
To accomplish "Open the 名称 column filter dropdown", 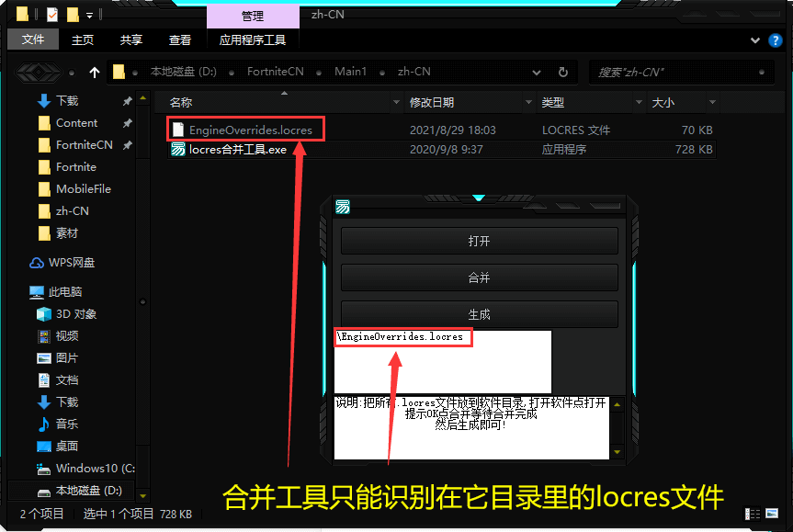I will coord(396,103).
